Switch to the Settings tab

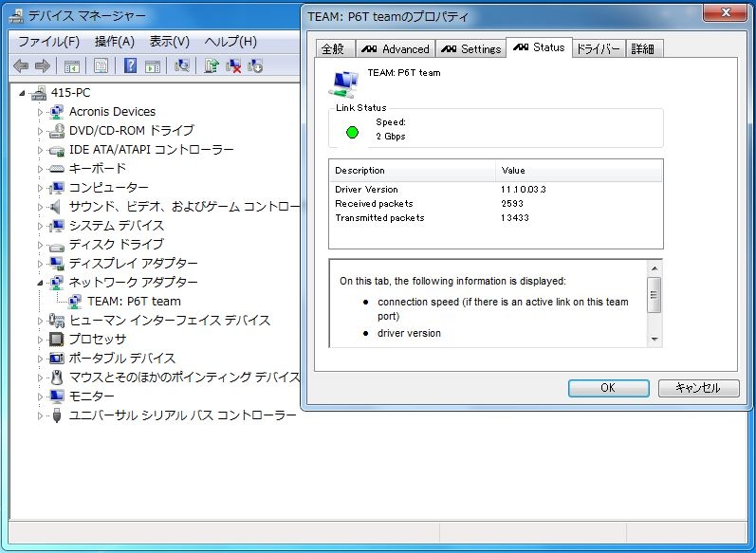471,49
